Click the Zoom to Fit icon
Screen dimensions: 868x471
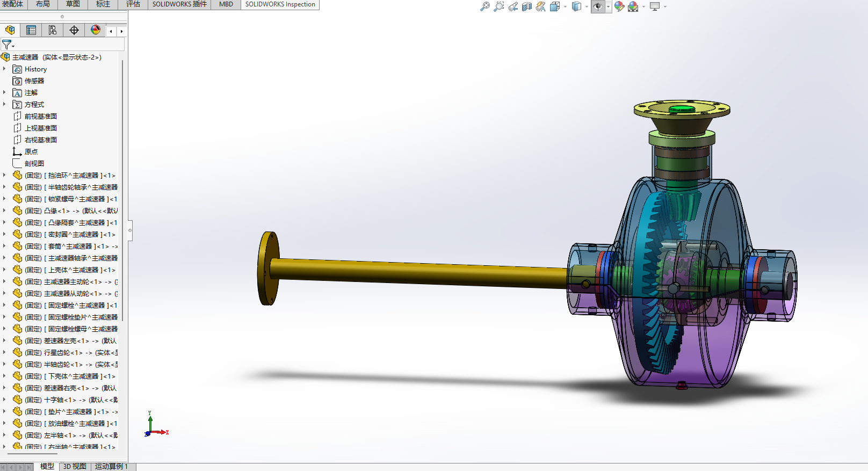[x=484, y=6]
